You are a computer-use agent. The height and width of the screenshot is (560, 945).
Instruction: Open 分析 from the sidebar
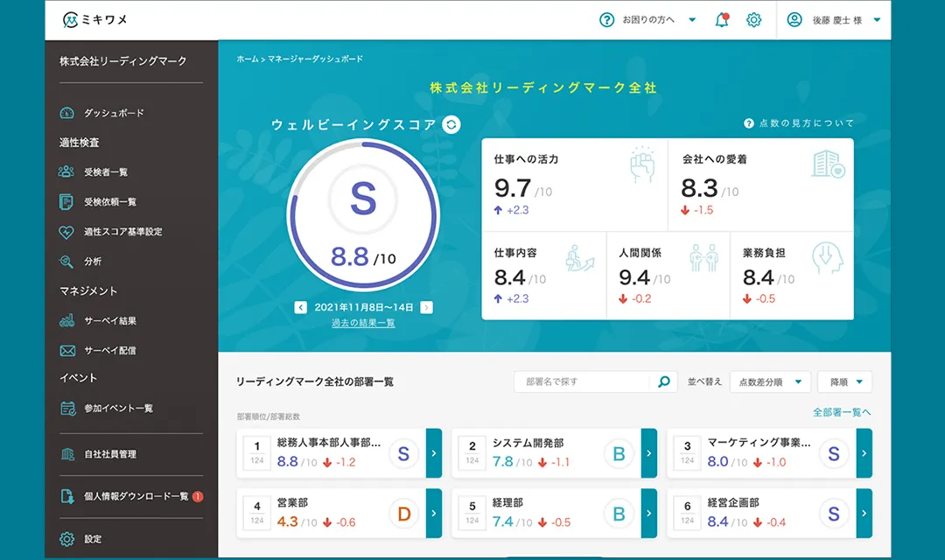89,262
